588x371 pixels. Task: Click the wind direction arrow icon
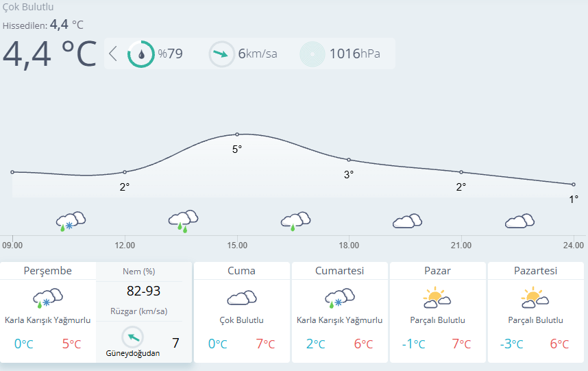click(x=221, y=53)
